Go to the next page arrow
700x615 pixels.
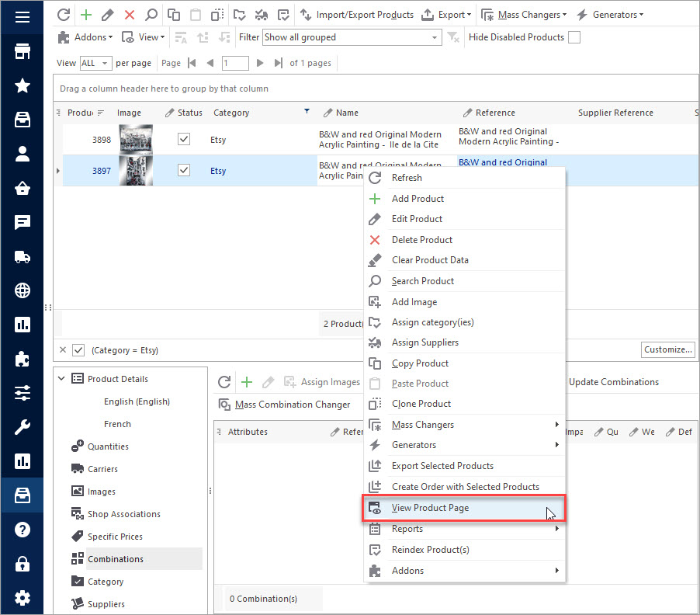pos(260,63)
